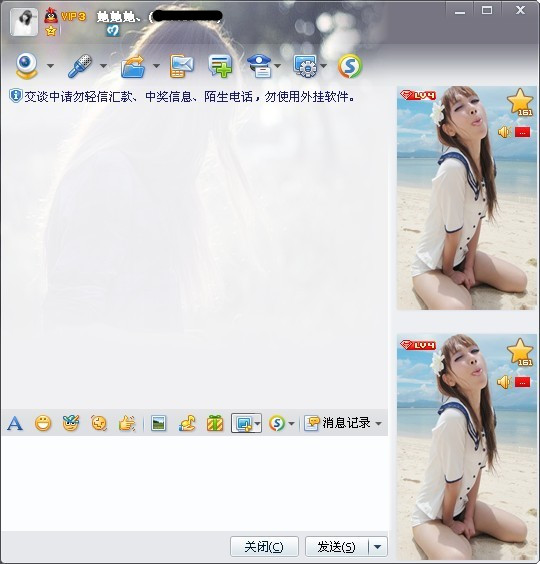Image resolution: width=540 pixels, height=564 pixels.
Task: Click the LV4 badge on the upper QQ show
Action: click(418, 95)
